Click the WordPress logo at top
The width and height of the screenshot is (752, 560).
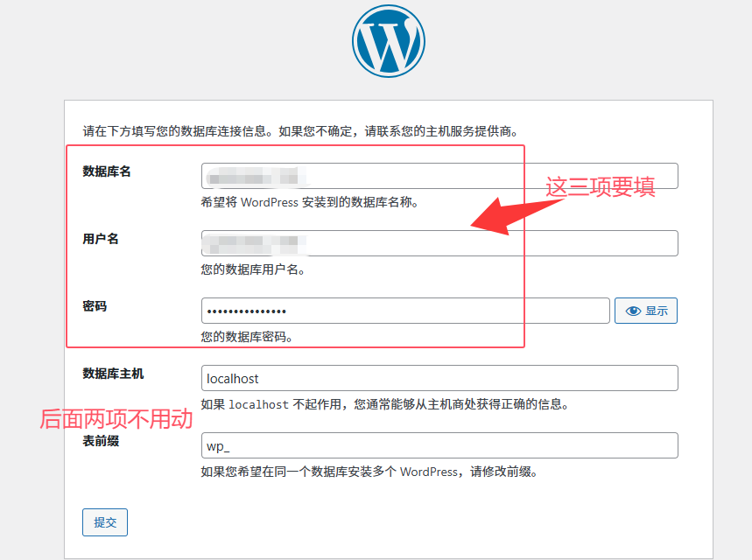click(x=389, y=41)
